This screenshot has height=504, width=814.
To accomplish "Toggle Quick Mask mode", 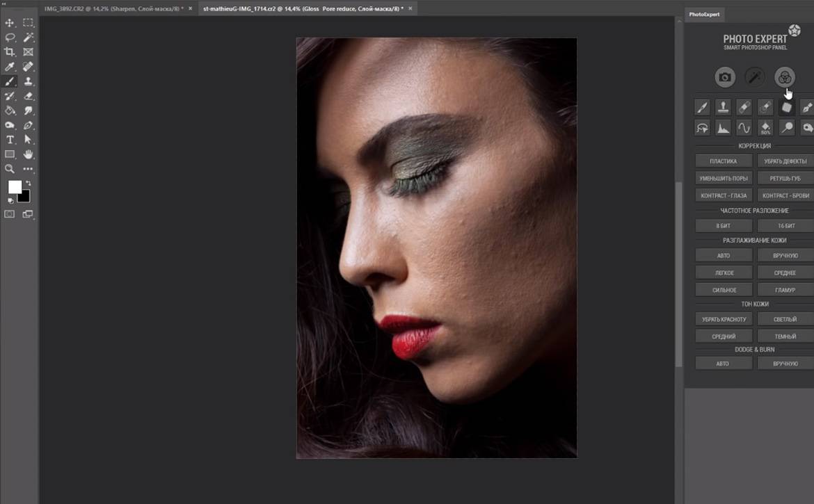I will [x=10, y=215].
